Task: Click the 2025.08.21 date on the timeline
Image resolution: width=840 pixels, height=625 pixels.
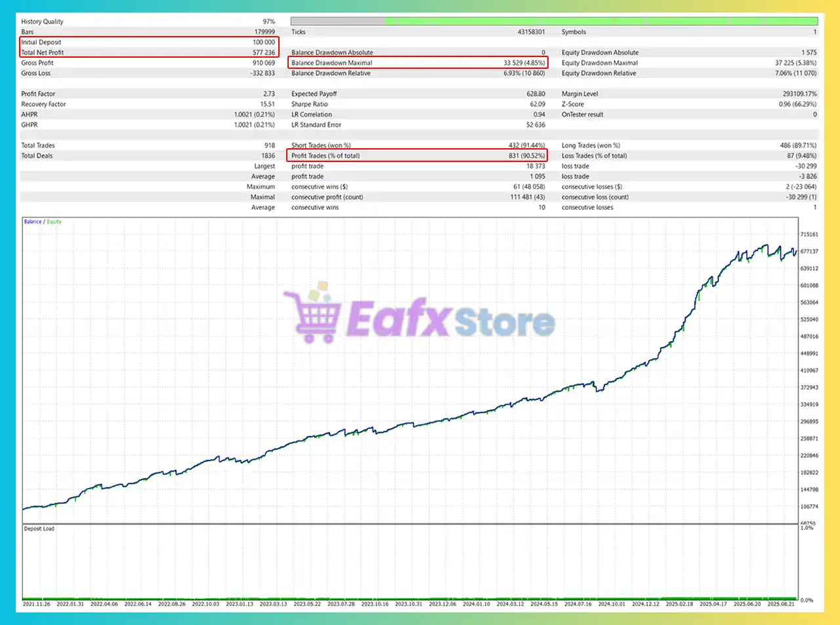Action: [x=781, y=604]
